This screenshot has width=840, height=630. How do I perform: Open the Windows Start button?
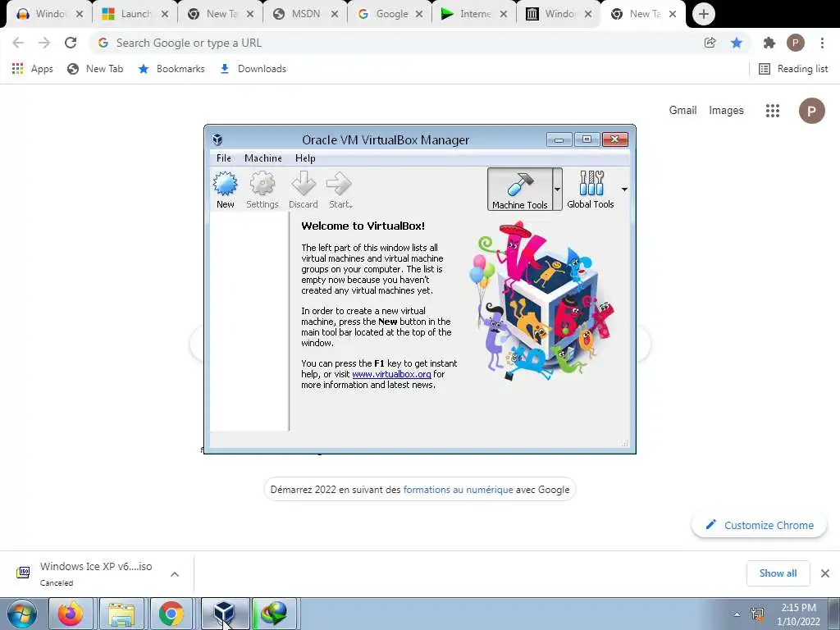pyautogui.click(x=22, y=614)
